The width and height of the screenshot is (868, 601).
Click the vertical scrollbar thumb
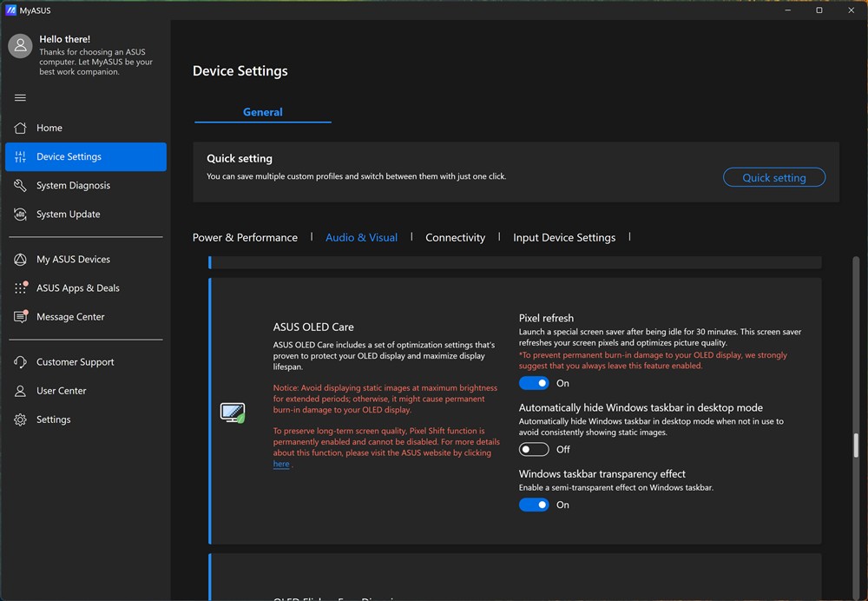click(856, 445)
